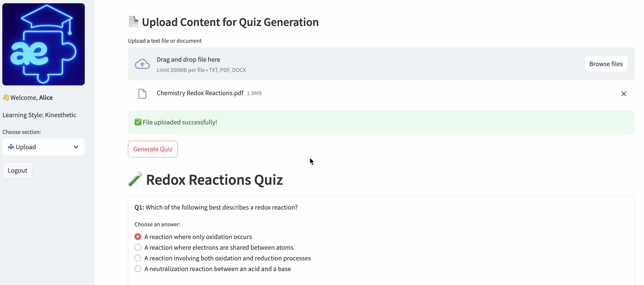Click the Generate Quiz button
The width and height of the screenshot is (644, 285).
[x=153, y=149]
